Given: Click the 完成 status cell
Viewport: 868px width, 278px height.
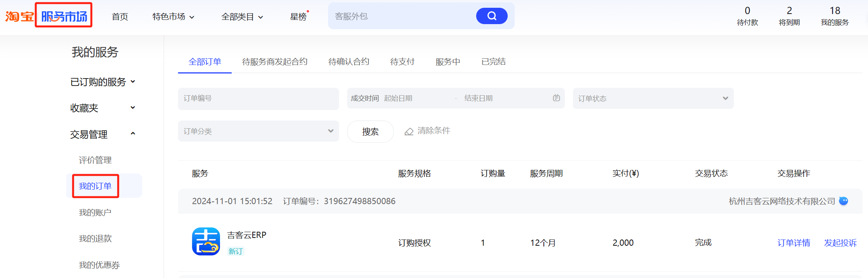Looking at the screenshot, I should click(x=703, y=243).
